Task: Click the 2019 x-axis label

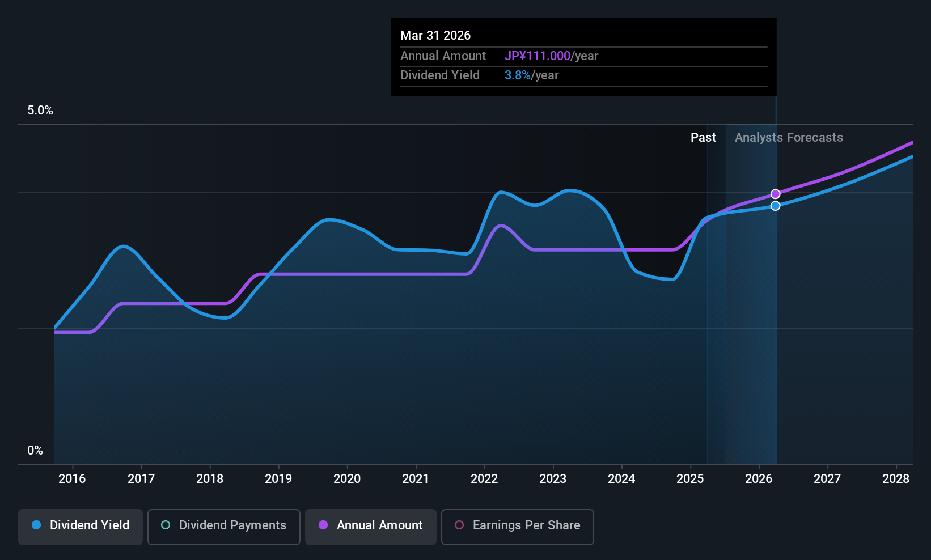Action: click(x=278, y=479)
